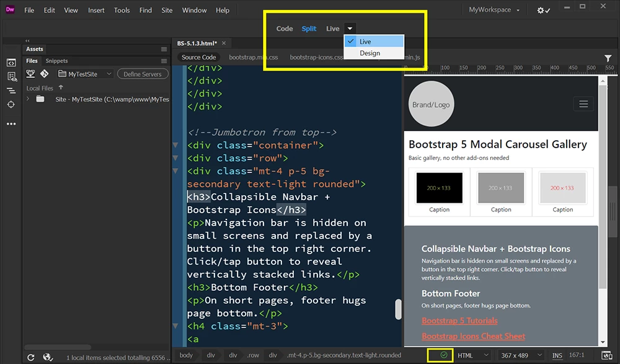
Task: Open the MyWorkspace workspace dropdown
Action: click(x=494, y=10)
